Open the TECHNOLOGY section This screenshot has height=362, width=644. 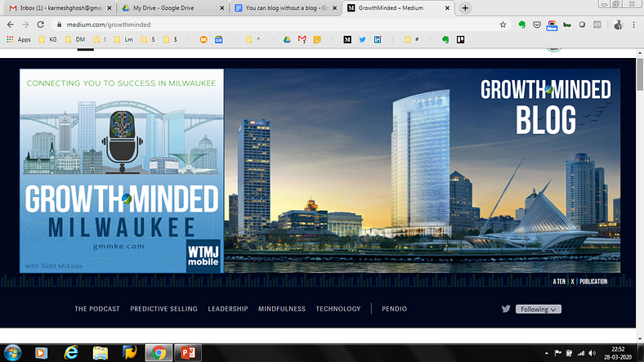tap(338, 309)
